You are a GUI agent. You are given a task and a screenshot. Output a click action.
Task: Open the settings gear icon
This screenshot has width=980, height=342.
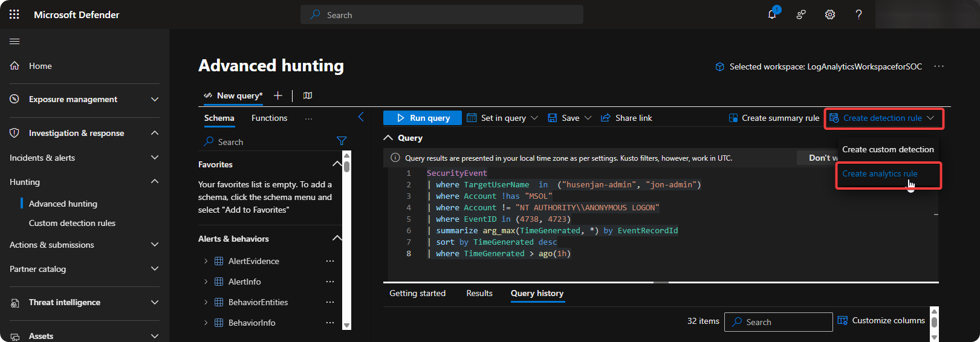(x=830, y=15)
